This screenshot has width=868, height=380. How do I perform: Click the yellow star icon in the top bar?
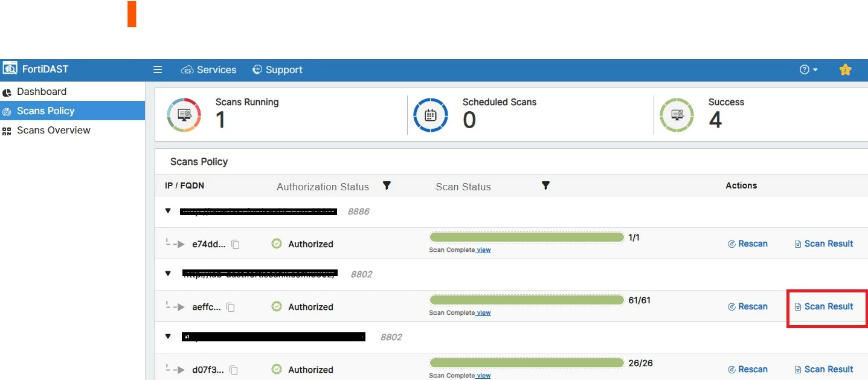846,69
